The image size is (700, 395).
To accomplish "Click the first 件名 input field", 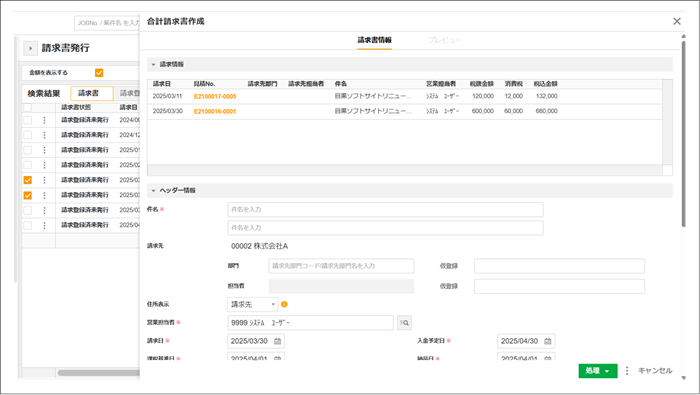I will coord(385,209).
